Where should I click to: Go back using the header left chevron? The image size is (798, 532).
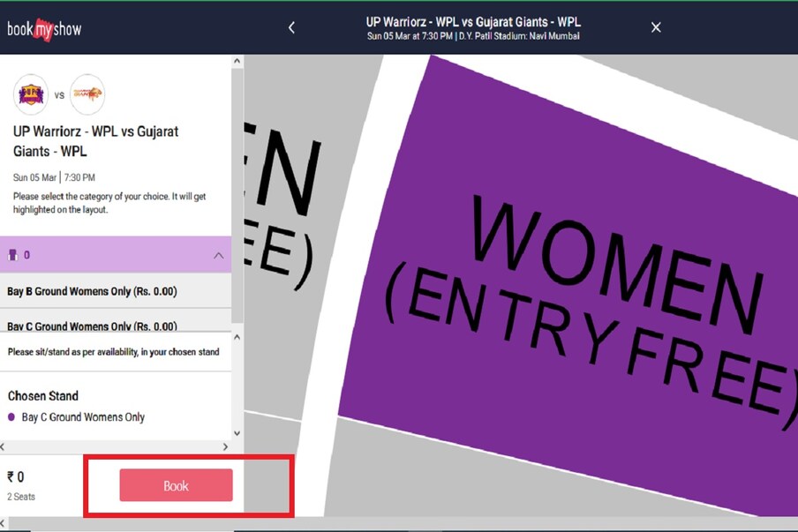click(x=291, y=27)
